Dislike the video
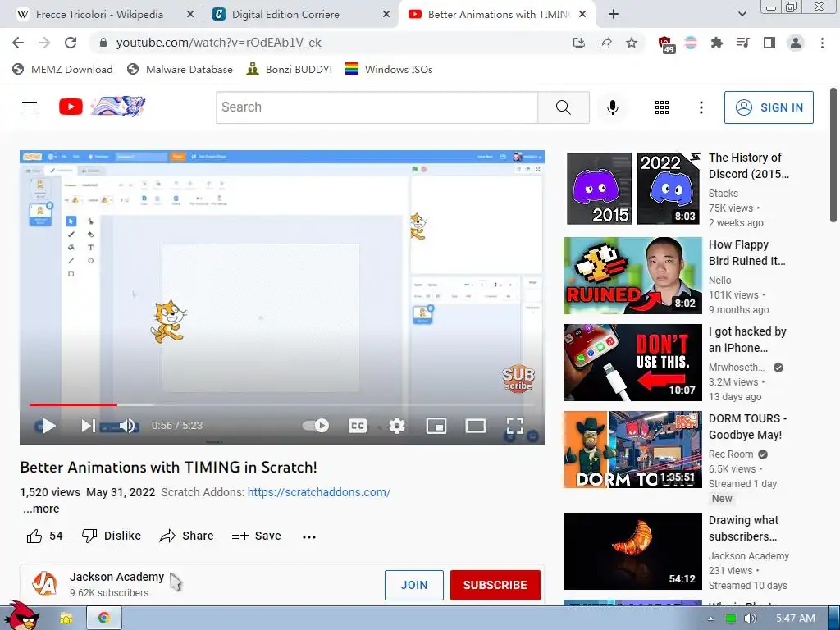The image size is (840, 630). click(x=112, y=536)
